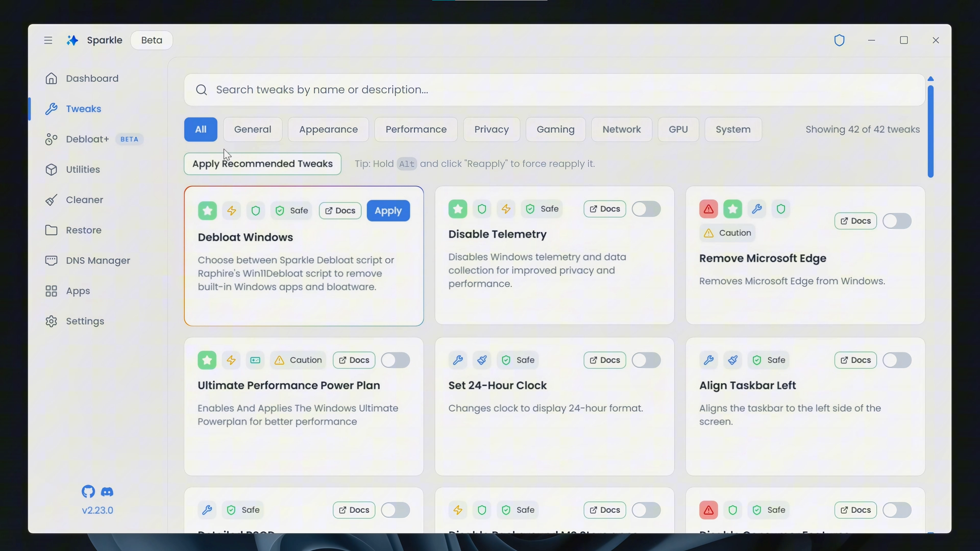Toggle the hamburger sidebar menu icon

tap(48, 40)
